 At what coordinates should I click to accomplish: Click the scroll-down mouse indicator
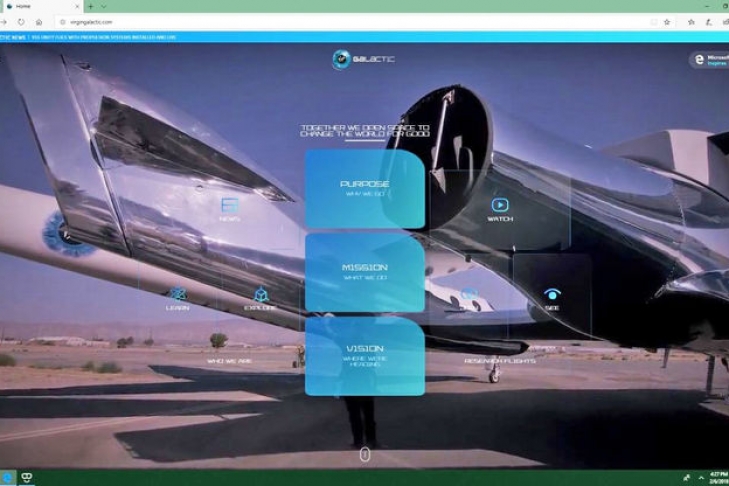364,454
